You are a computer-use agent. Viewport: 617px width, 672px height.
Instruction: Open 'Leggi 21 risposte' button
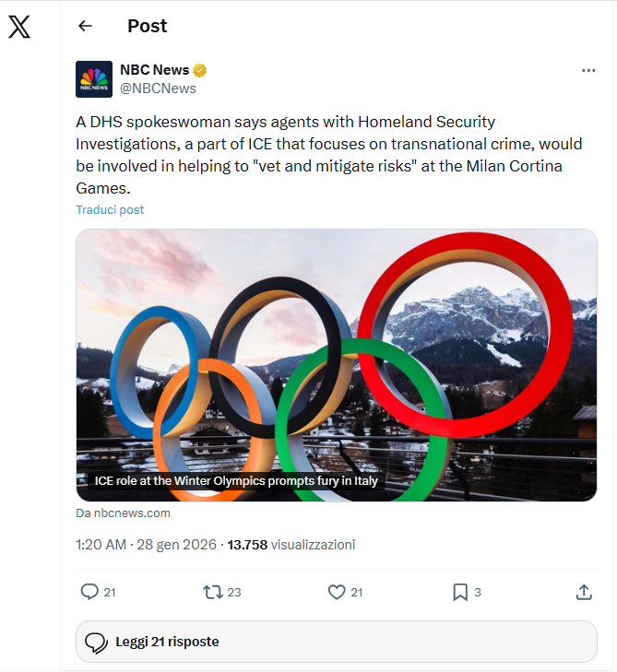(x=336, y=642)
